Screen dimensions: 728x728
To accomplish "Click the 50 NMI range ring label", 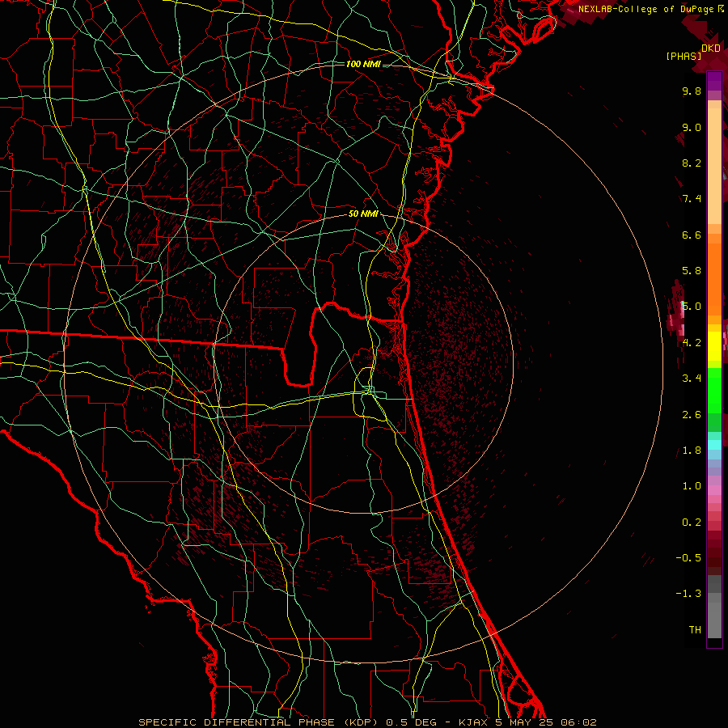I will 363,214.
